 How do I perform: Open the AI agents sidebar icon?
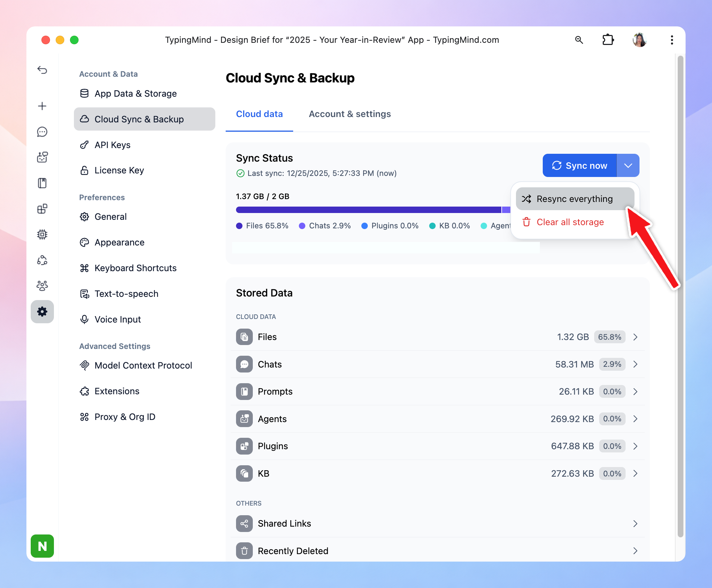click(x=42, y=157)
